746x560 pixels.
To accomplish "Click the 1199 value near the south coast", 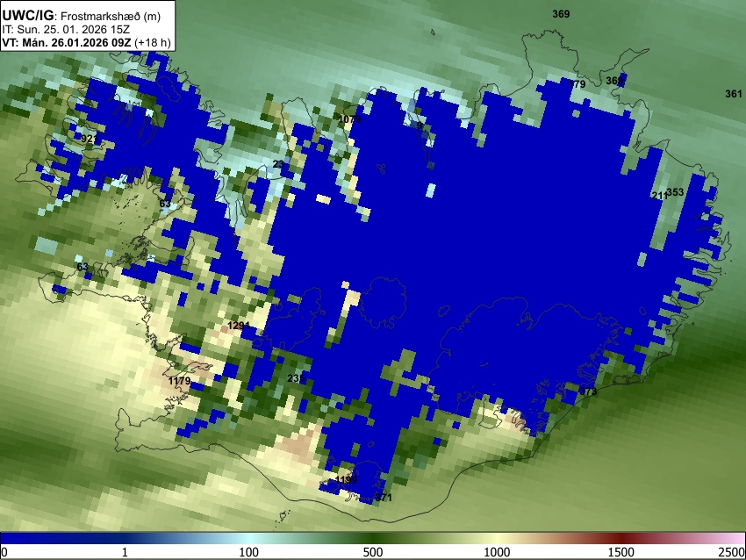I will pos(346,479).
